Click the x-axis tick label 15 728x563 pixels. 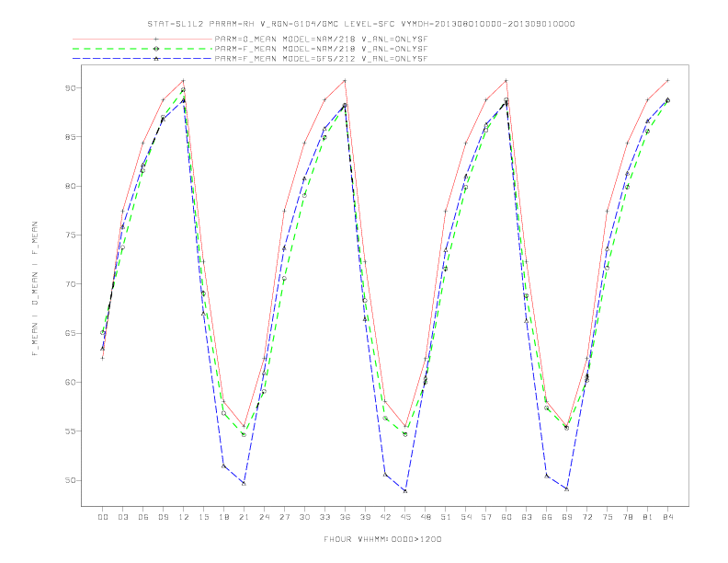[203, 517]
